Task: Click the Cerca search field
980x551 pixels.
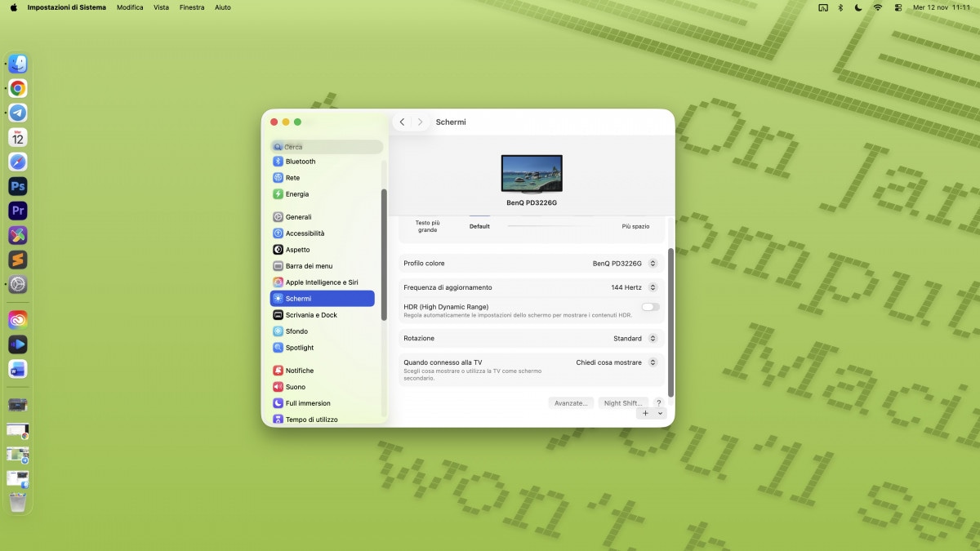Action: pyautogui.click(x=327, y=147)
